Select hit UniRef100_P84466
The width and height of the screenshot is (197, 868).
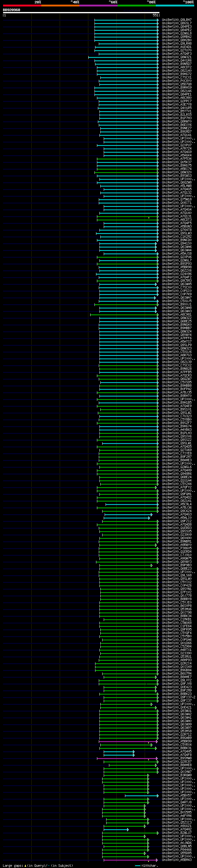[x=176, y=850]
